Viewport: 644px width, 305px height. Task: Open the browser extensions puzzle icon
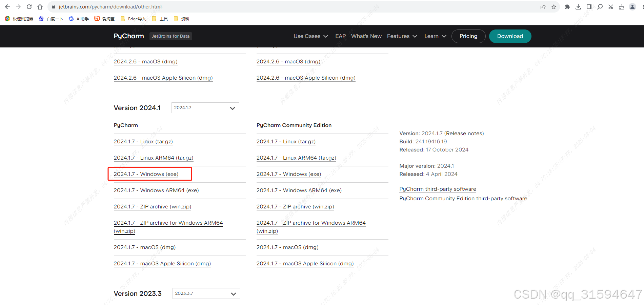[x=567, y=7]
